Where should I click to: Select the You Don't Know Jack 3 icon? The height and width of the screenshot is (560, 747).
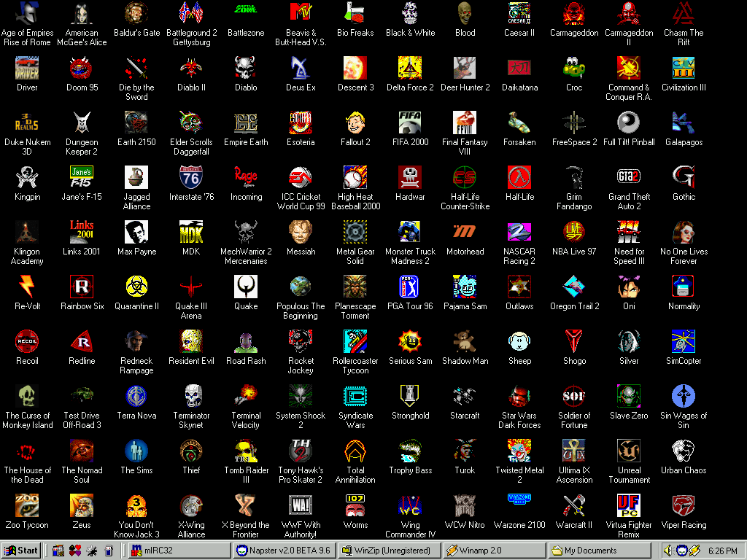click(136, 506)
